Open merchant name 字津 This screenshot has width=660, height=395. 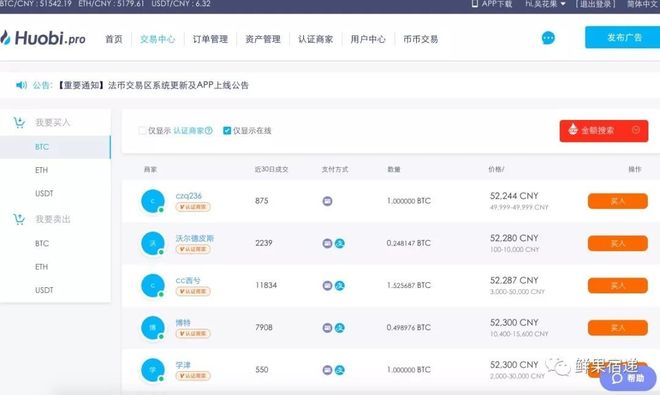183,365
